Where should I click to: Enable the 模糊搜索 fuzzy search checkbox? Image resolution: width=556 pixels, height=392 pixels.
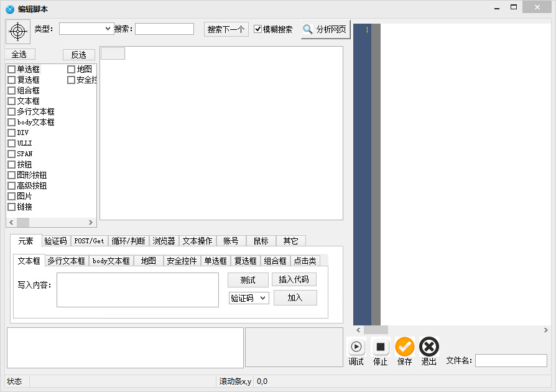point(257,28)
